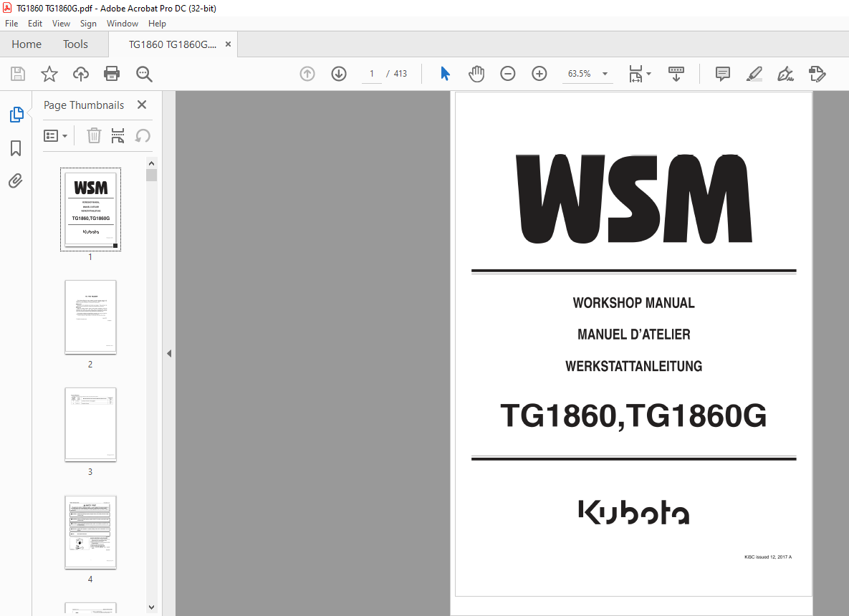This screenshot has height=616, width=849.
Task: Click the 413 total pages label
Action: [400, 74]
